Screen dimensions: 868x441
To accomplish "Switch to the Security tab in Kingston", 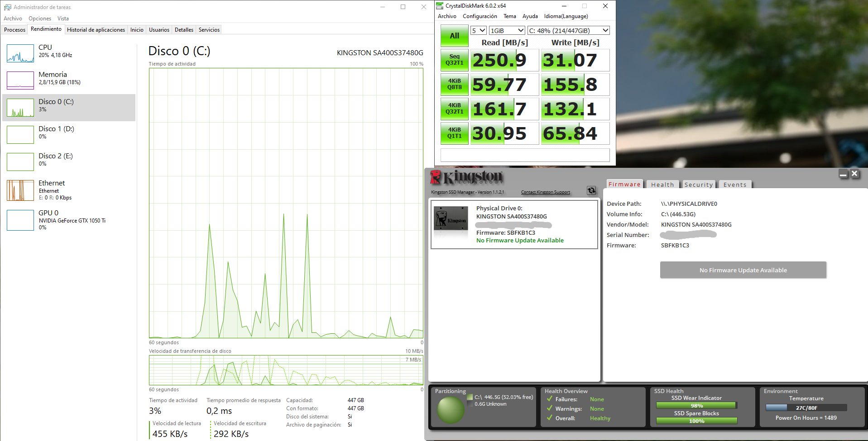I will (698, 185).
